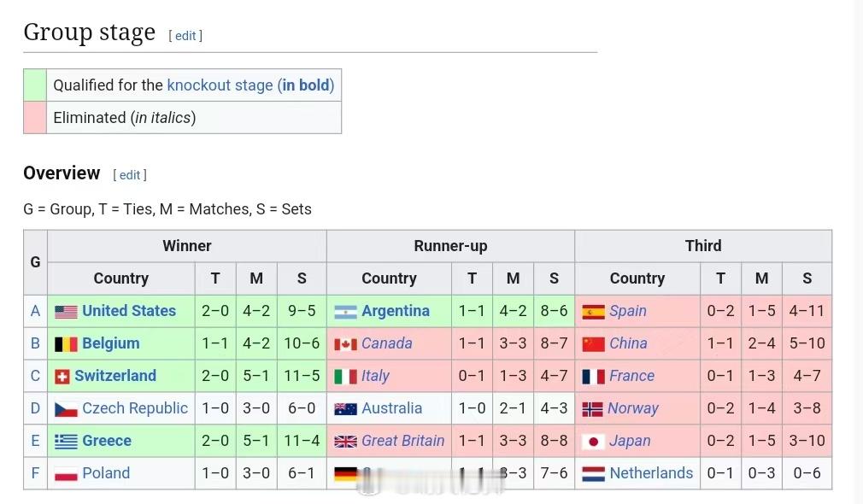Screen dimensions: 863x504
Task: Click the United States flag icon
Action: pyautogui.click(x=66, y=312)
